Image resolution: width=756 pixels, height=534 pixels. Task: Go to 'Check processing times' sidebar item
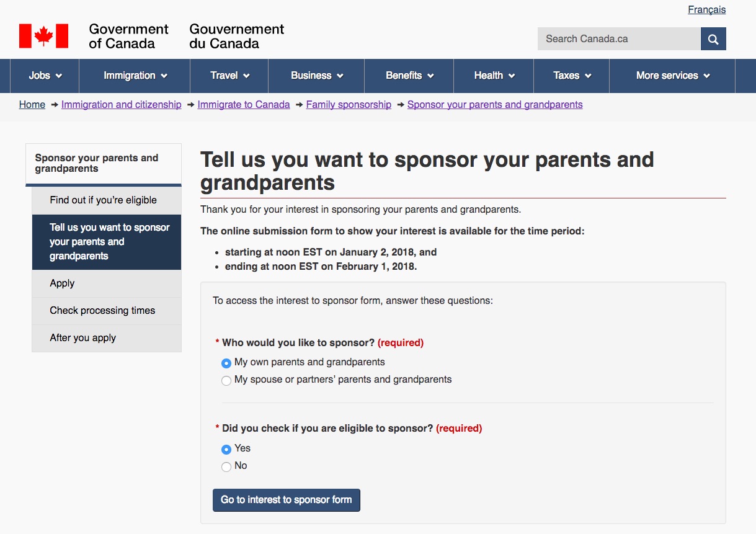coord(102,311)
